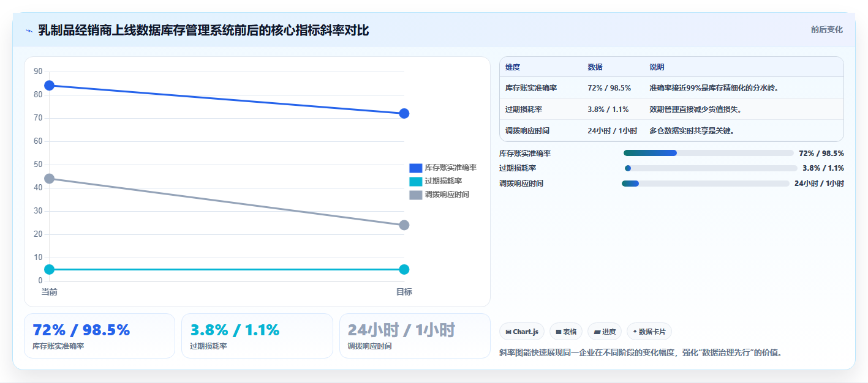Click the Chart.js tag chip
Screen dimensions: 868x383
[522, 332]
